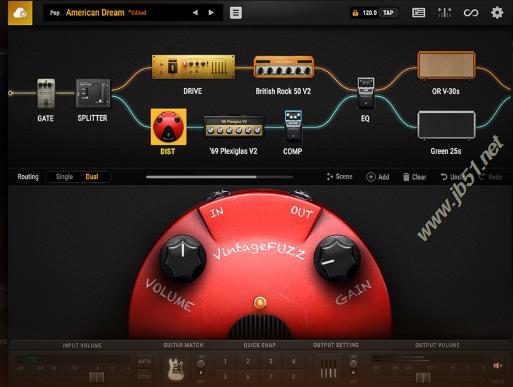Screen dimensions: 513x387
Task: Select Quick Snap slot 4
Action: click(x=293, y=362)
